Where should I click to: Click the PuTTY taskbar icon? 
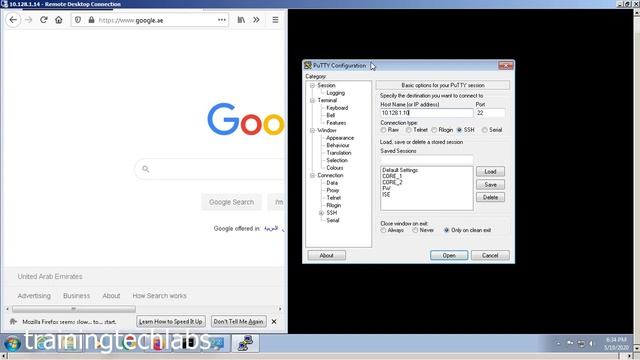(245, 343)
